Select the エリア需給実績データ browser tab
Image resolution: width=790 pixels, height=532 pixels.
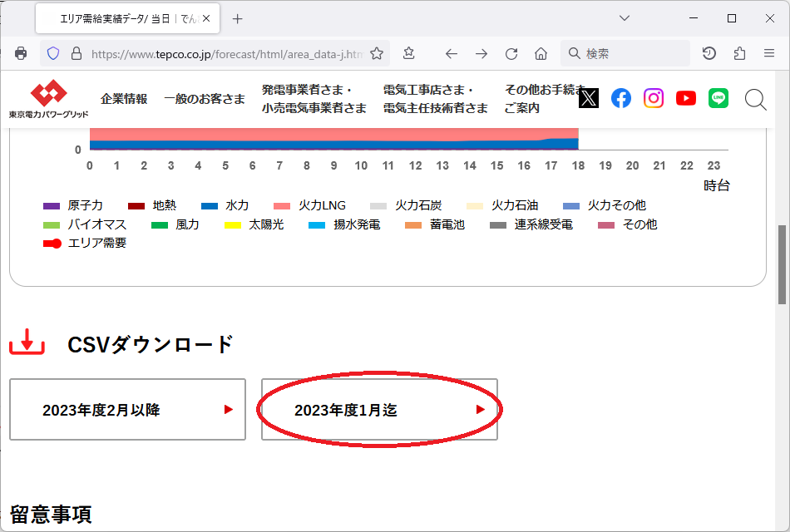click(x=127, y=18)
